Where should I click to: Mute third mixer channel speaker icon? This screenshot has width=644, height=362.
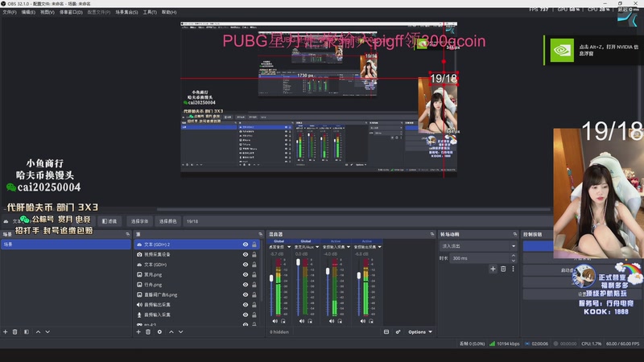point(332,321)
